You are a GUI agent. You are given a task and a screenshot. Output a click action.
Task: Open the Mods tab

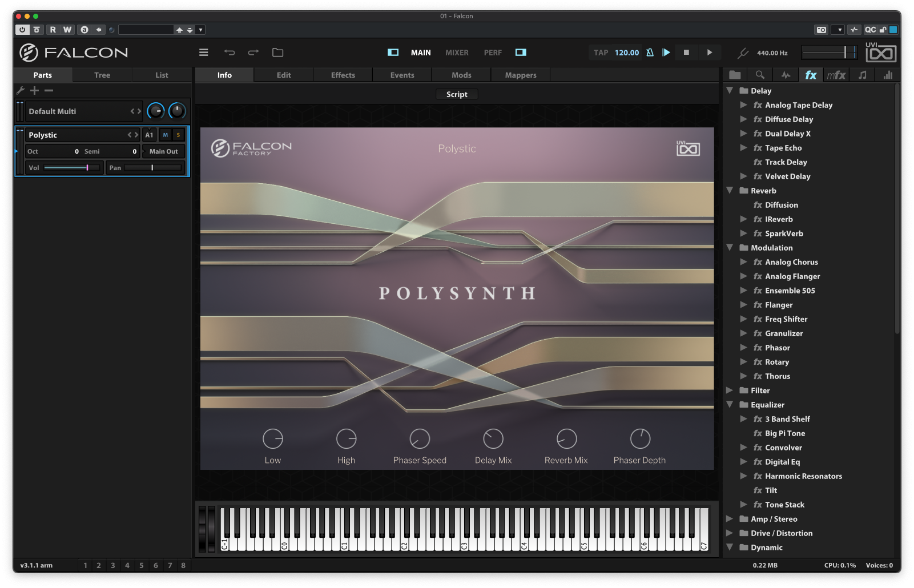coord(461,75)
